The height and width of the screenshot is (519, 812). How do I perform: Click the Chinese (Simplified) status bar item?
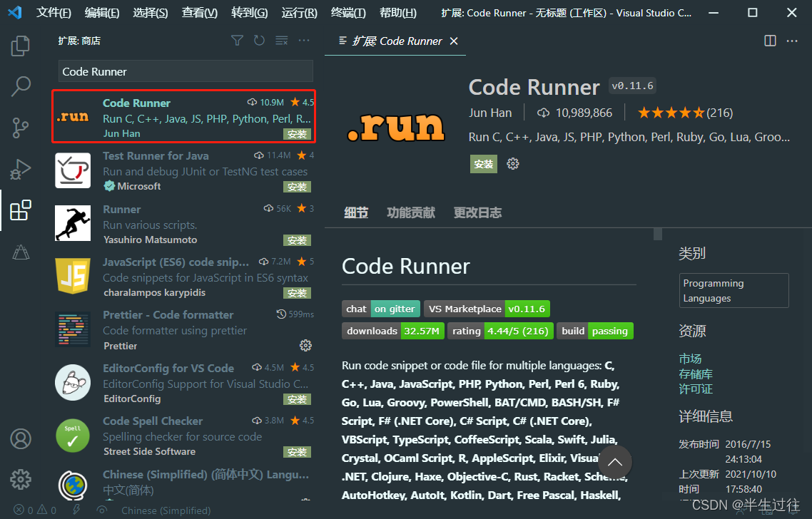point(166,510)
